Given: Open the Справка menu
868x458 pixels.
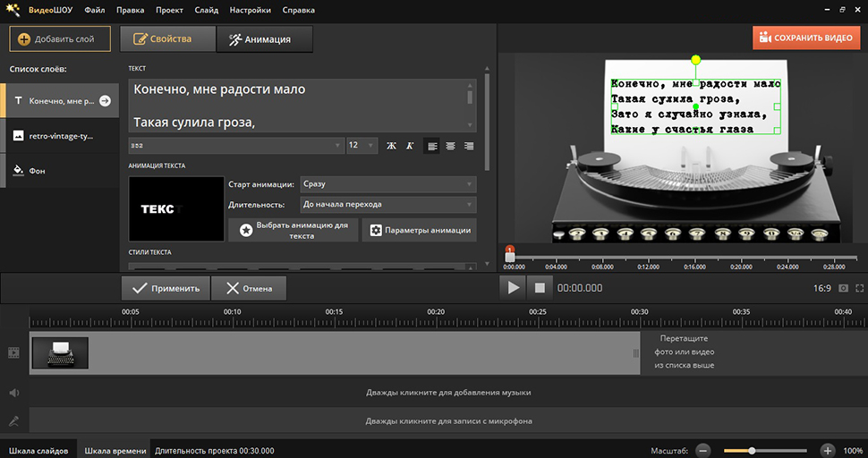Looking at the screenshot, I should (298, 10).
